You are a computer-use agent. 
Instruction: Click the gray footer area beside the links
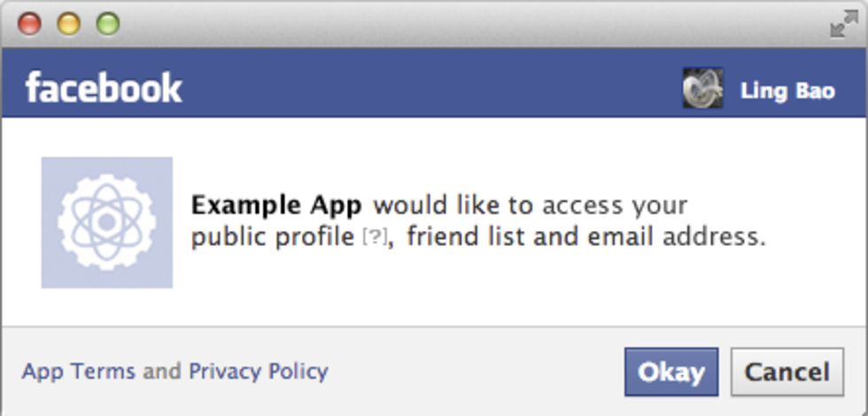pyautogui.click(x=477, y=371)
